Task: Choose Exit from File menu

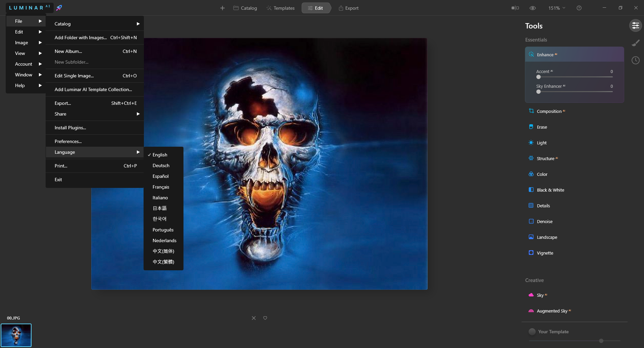Action: tap(95, 180)
